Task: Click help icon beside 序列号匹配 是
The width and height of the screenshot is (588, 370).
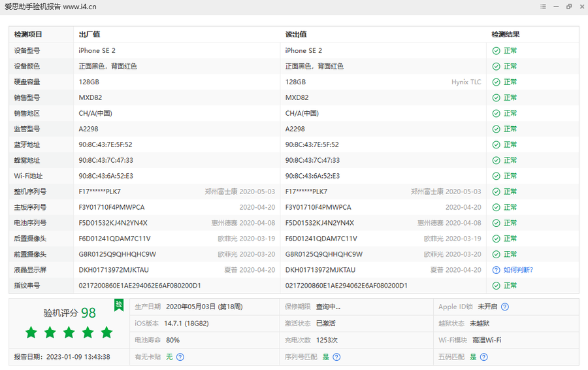Action: tap(336, 357)
